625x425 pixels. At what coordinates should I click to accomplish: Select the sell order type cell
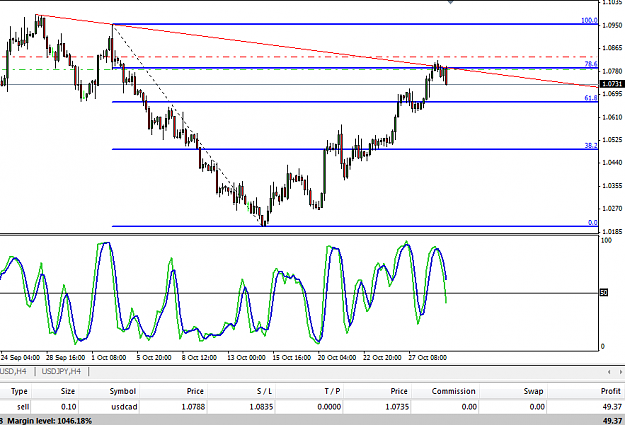(x=23, y=407)
